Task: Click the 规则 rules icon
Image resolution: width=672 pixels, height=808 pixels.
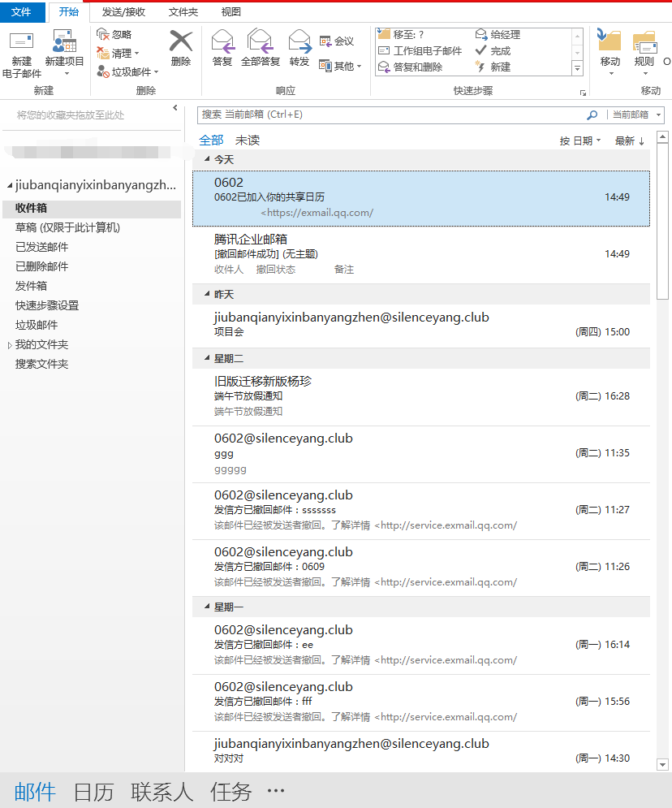Action: [x=644, y=41]
